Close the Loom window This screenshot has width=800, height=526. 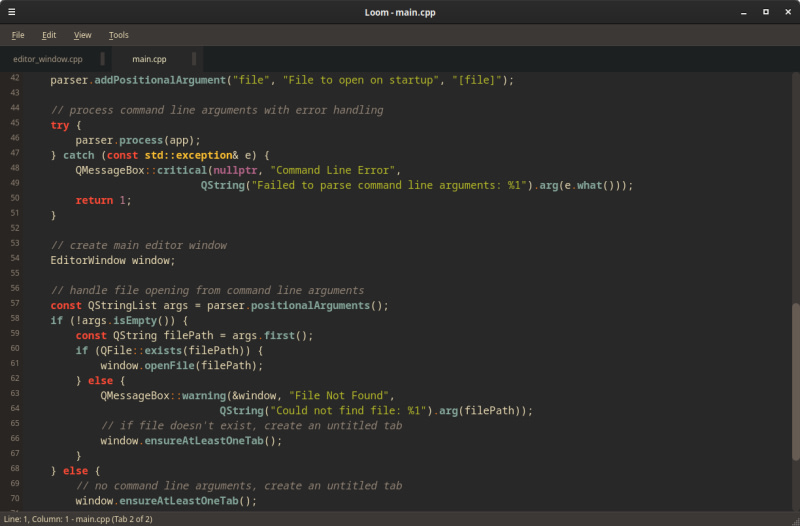[x=787, y=12]
